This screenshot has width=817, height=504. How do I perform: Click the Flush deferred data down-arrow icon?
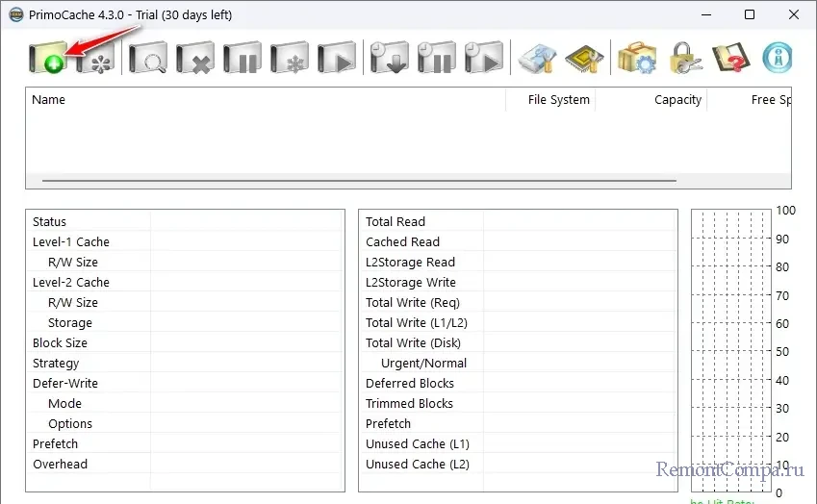click(389, 58)
